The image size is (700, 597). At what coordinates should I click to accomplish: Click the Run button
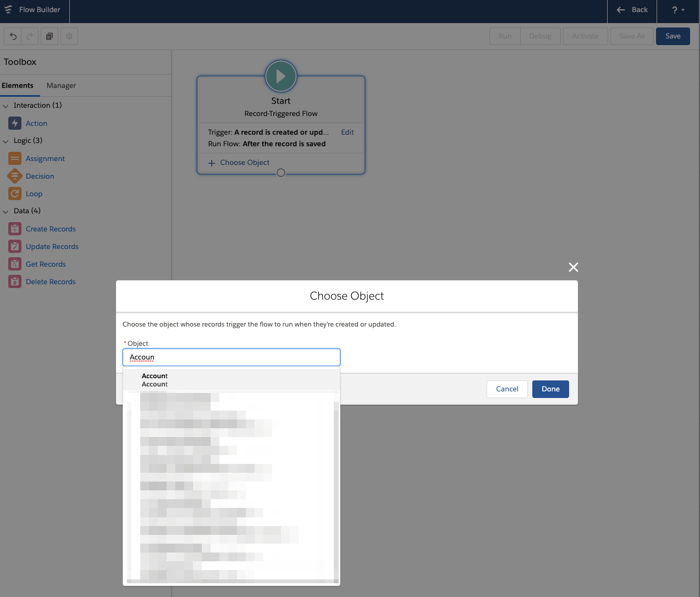(x=505, y=36)
